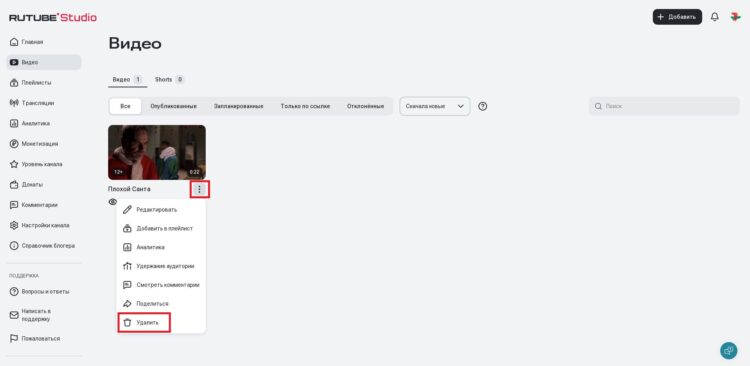The height and width of the screenshot is (366, 750).
Task: Select the Все filter
Action: 125,106
